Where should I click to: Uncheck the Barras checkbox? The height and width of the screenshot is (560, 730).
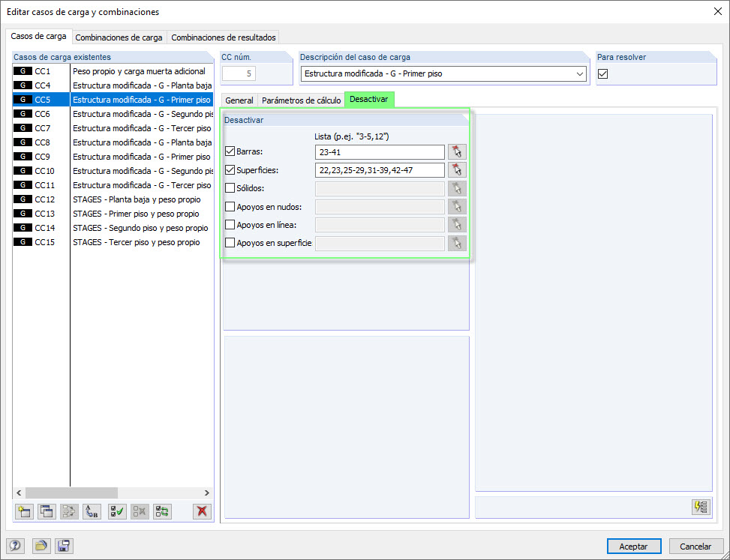click(x=230, y=151)
